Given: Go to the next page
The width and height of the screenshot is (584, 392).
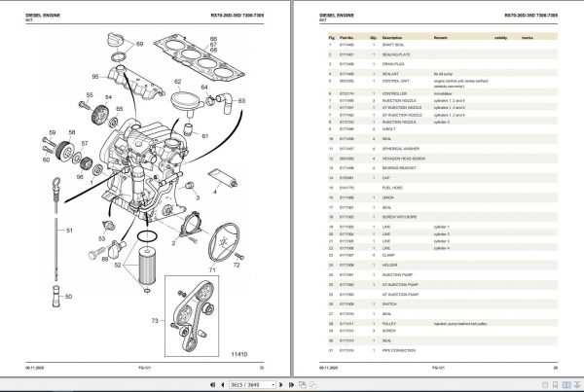Looking at the screenshot, I should 281,384.
